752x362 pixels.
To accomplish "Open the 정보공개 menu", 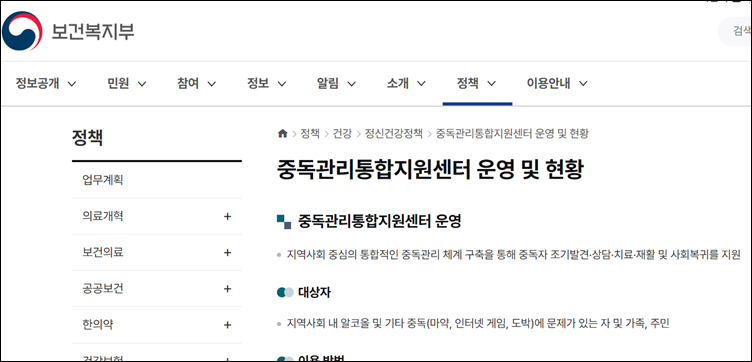I will 46,83.
